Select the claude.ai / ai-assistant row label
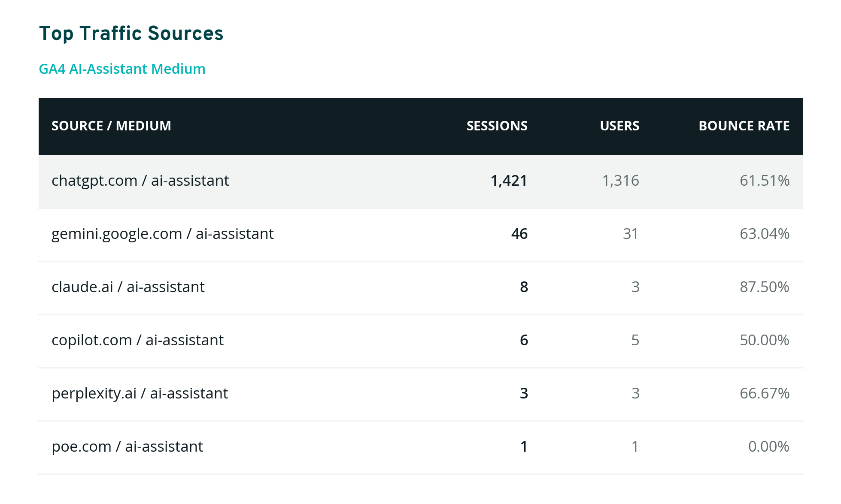Screen dimensions: 841x504 click(128, 287)
